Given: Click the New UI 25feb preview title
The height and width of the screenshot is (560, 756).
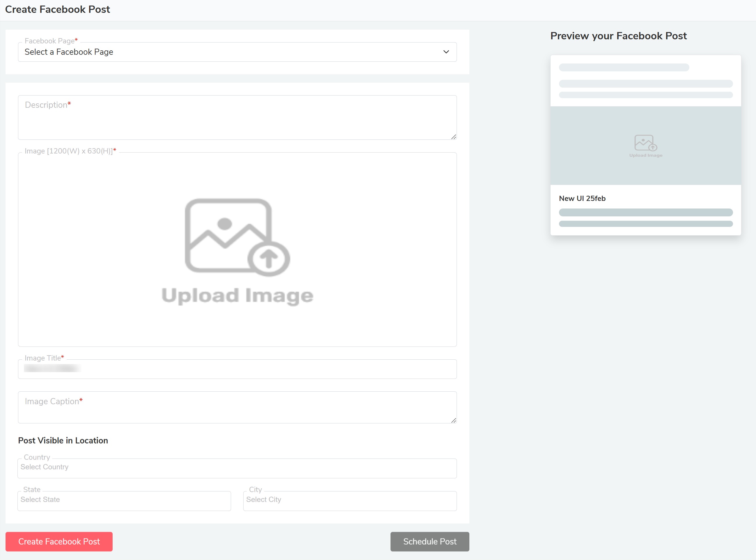Looking at the screenshot, I should (582, 198).
